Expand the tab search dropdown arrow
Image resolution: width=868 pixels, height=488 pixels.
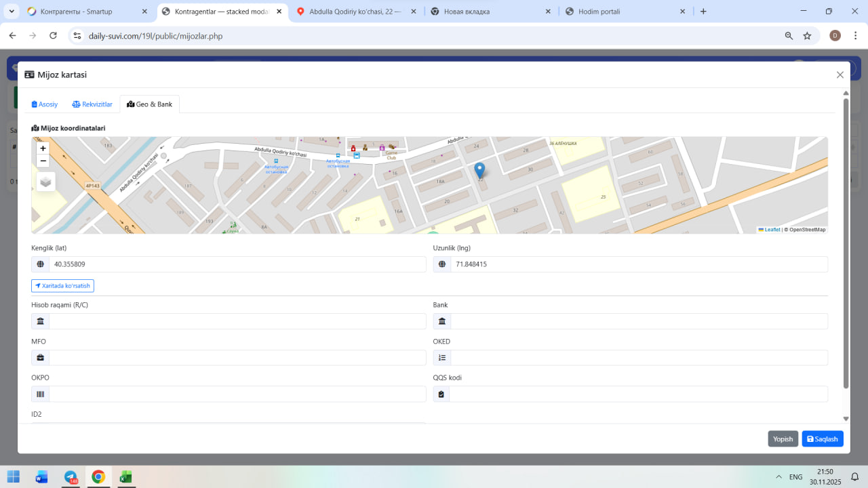click(x=12, y=12)
